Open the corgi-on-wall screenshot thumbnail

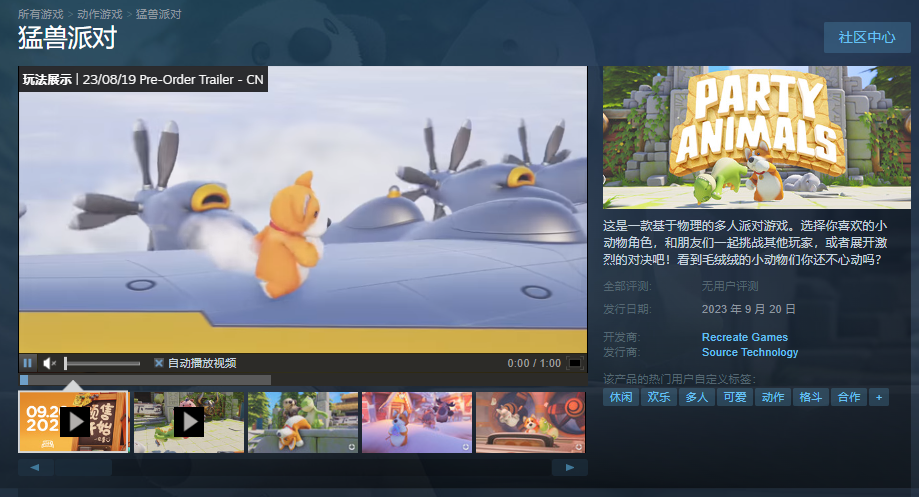click(302, 421)
